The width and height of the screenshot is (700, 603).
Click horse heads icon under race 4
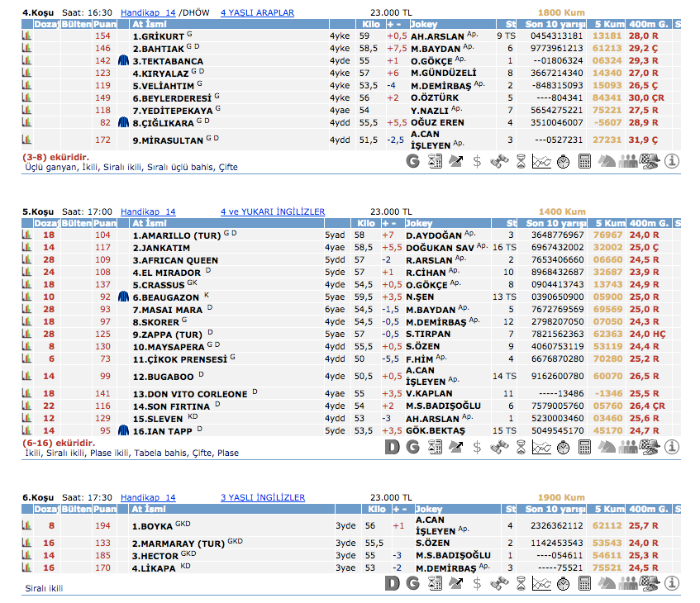[x=607, y=161]
